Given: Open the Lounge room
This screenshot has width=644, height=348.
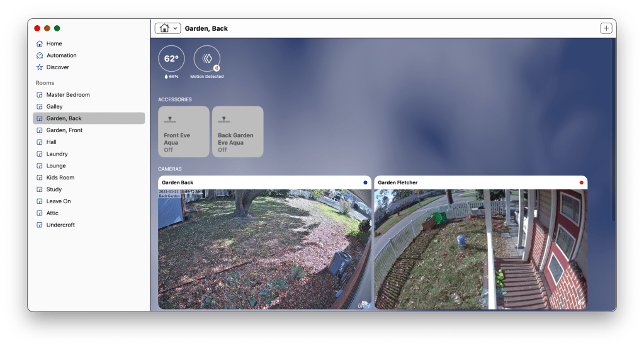Looking at the screenshot, I should [56, 166].
